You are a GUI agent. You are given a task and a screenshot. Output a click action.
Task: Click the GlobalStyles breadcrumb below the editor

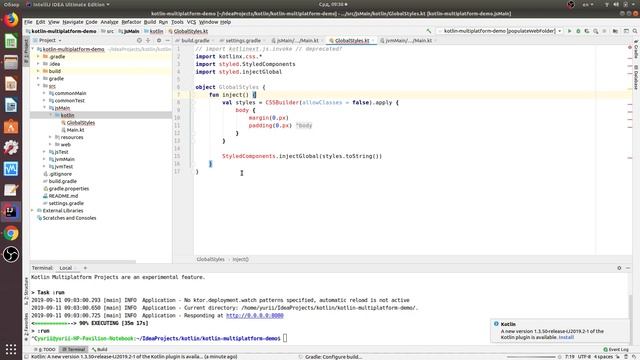click(211, 259)
